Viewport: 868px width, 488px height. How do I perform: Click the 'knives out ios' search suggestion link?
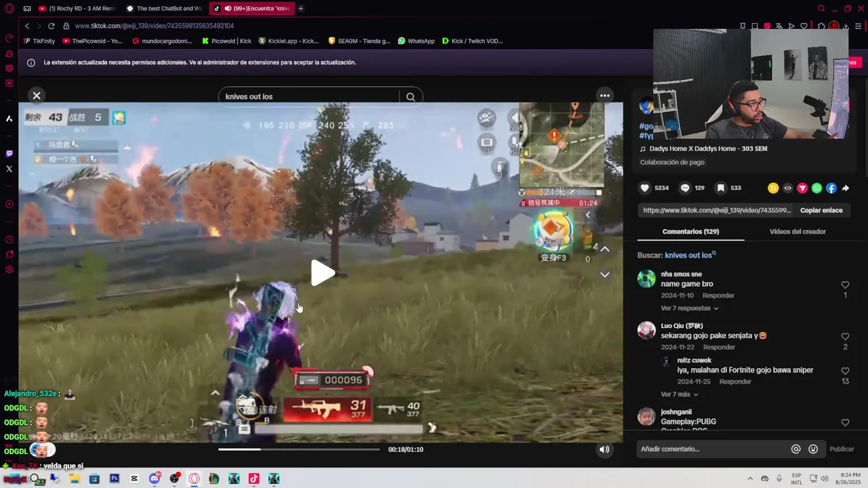coord(690,256)
